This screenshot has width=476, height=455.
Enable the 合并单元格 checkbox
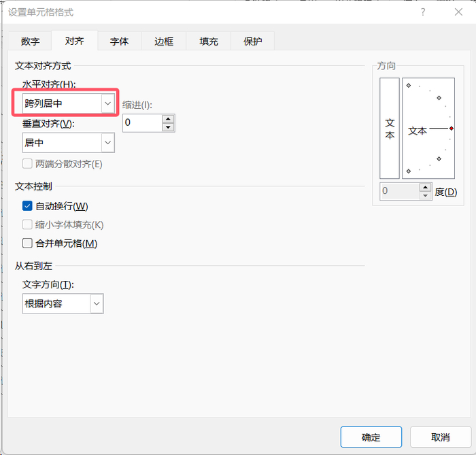coord(27,243)
